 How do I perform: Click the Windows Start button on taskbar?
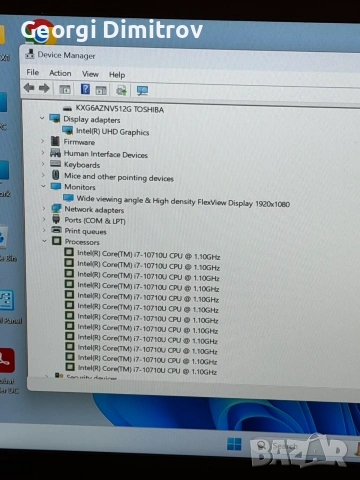coord(234,444)
